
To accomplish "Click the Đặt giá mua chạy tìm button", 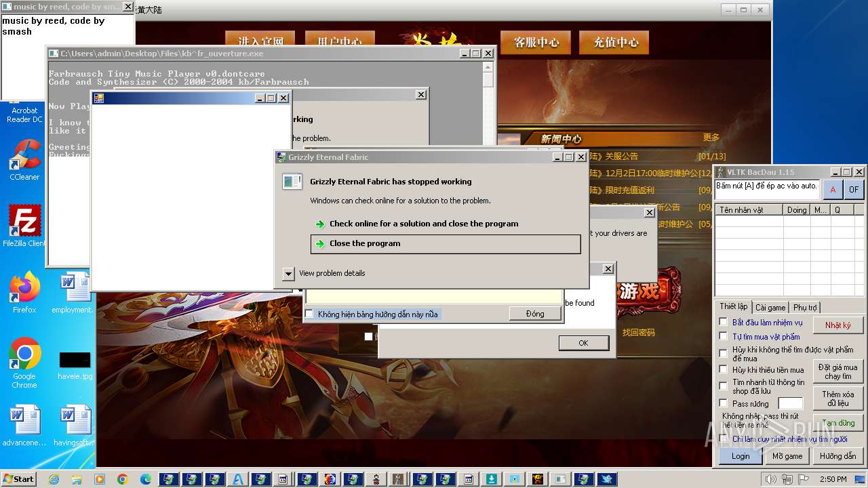I will [838, 371].
